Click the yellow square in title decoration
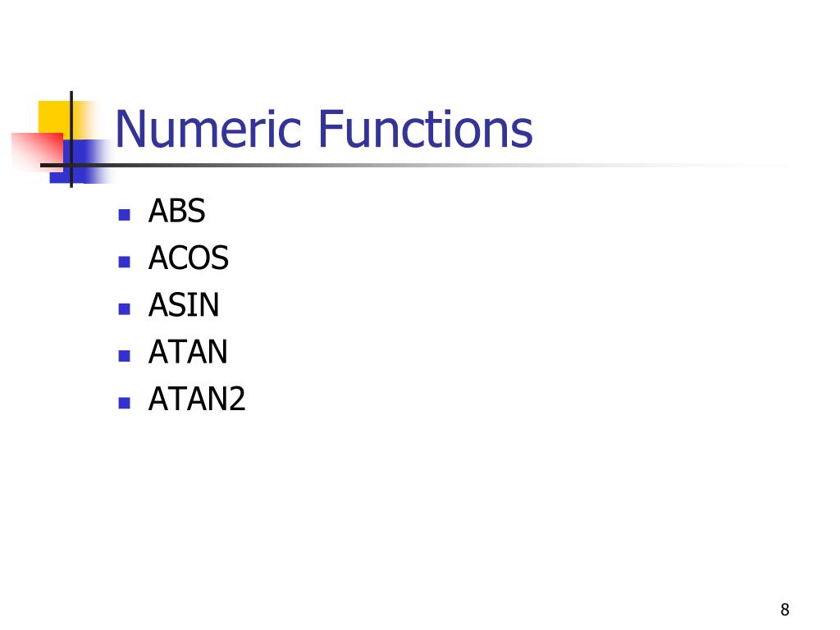 (x=53, y=116)
